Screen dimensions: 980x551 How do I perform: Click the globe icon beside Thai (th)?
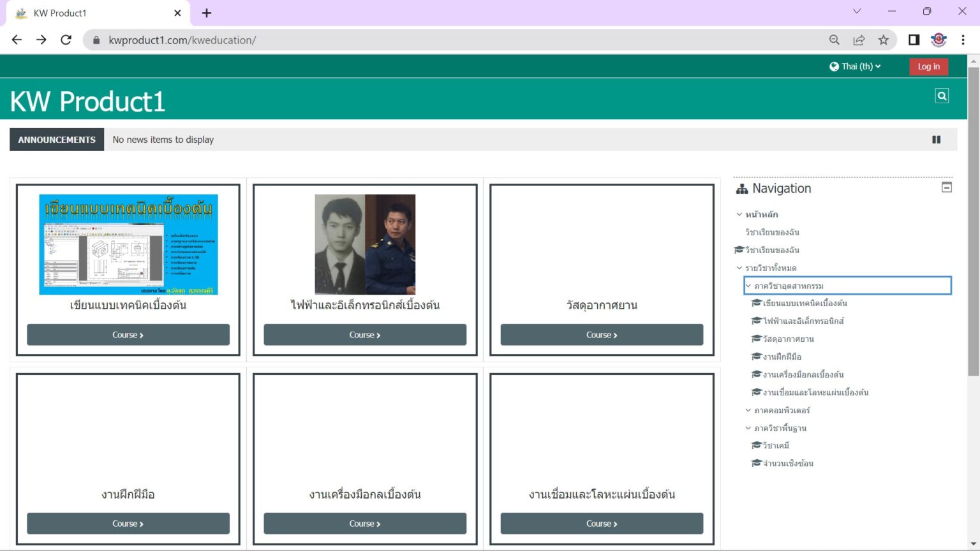(x=834, y=66)
